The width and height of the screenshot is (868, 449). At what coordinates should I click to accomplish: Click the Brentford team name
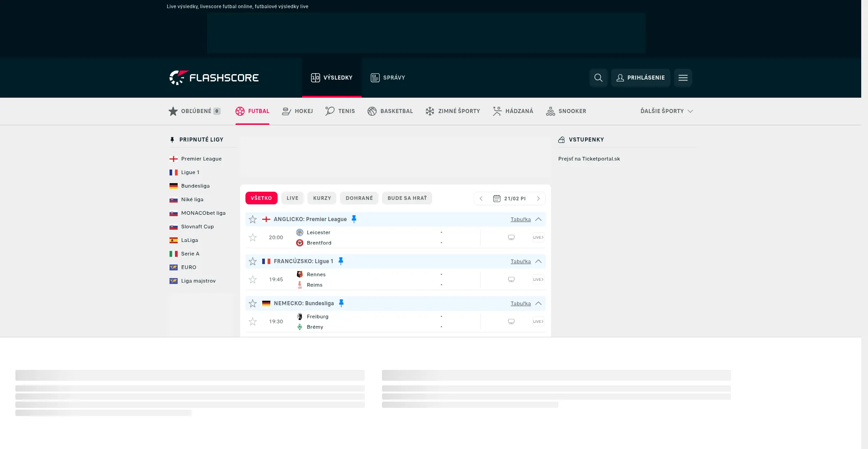point(319,243)
